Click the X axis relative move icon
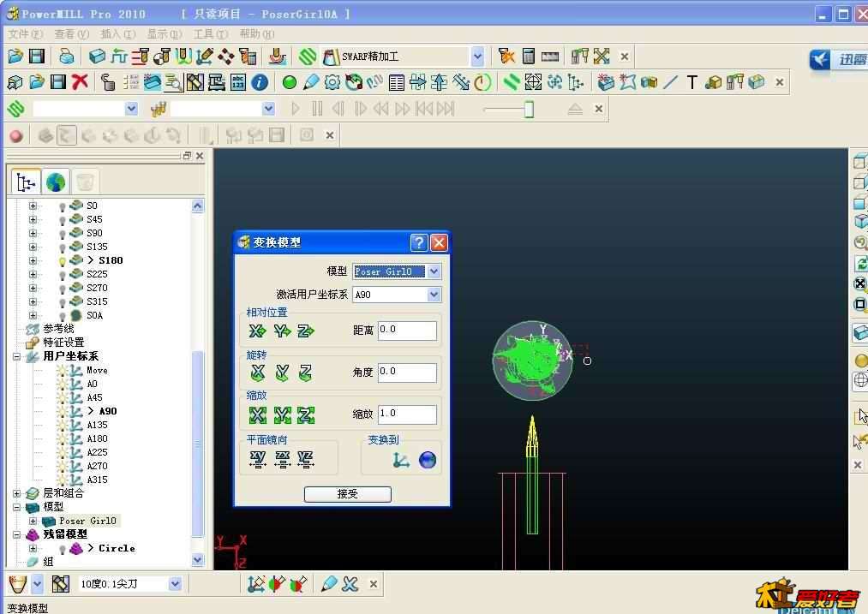Viewport: 868px width, 614px height. 257,331
